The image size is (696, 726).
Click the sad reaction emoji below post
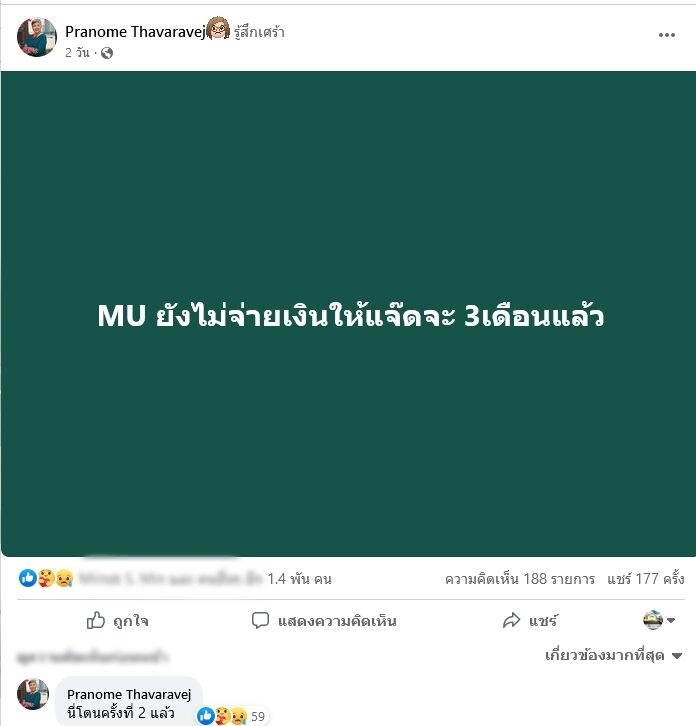(x=64, y=578)
